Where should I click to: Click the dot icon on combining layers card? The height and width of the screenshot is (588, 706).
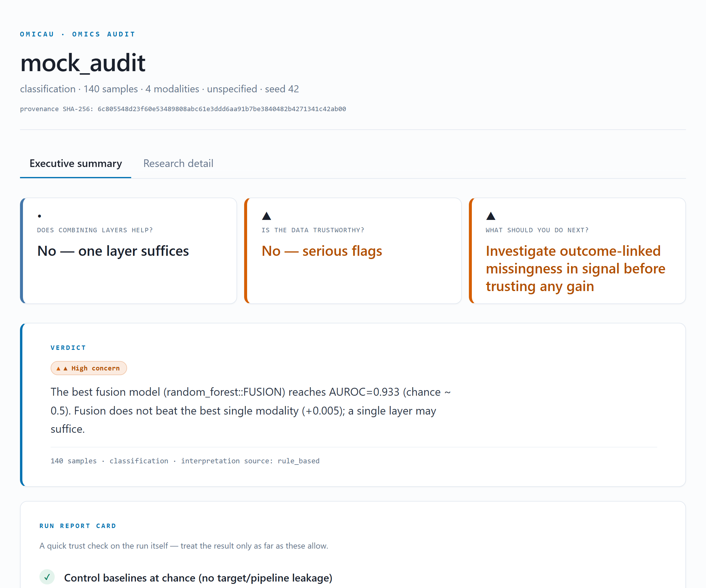click(40, 216)
